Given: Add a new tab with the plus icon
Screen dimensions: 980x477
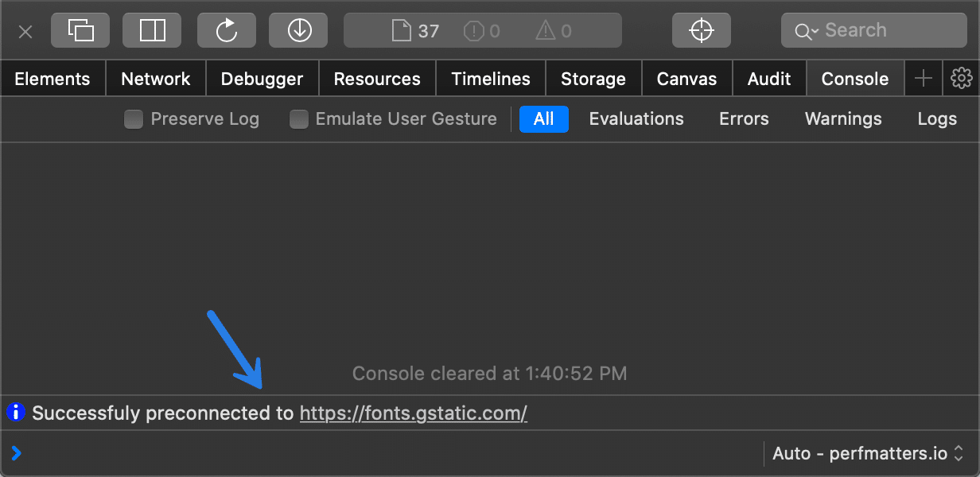Looking at the screenshot, I should 923,79.
